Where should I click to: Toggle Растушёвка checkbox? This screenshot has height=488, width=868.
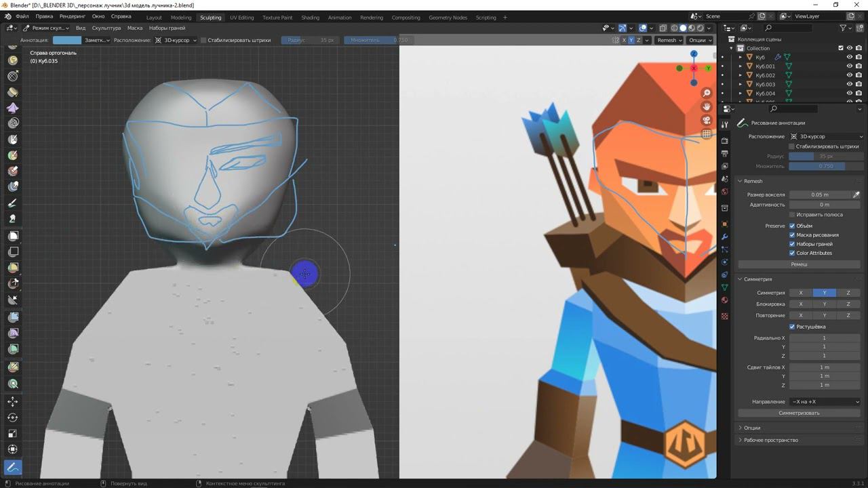(x=792, y=327)
